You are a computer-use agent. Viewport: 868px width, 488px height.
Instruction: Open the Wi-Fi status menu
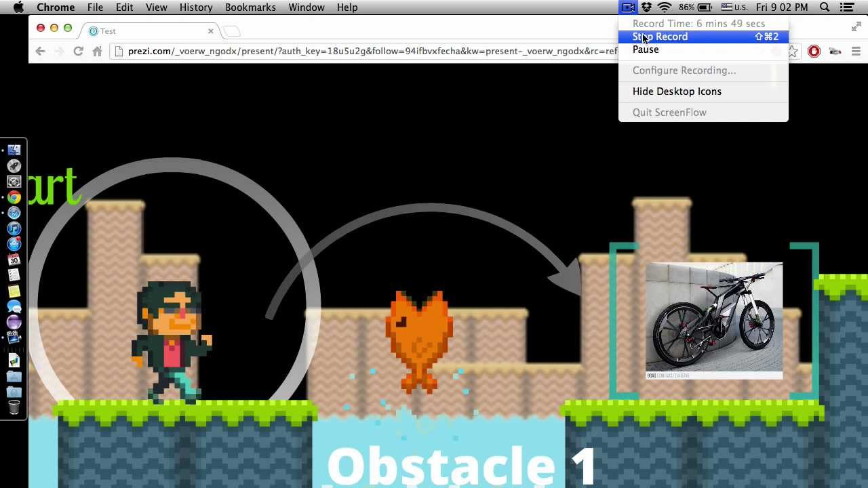pyautogui.click(x=665, y=7)
